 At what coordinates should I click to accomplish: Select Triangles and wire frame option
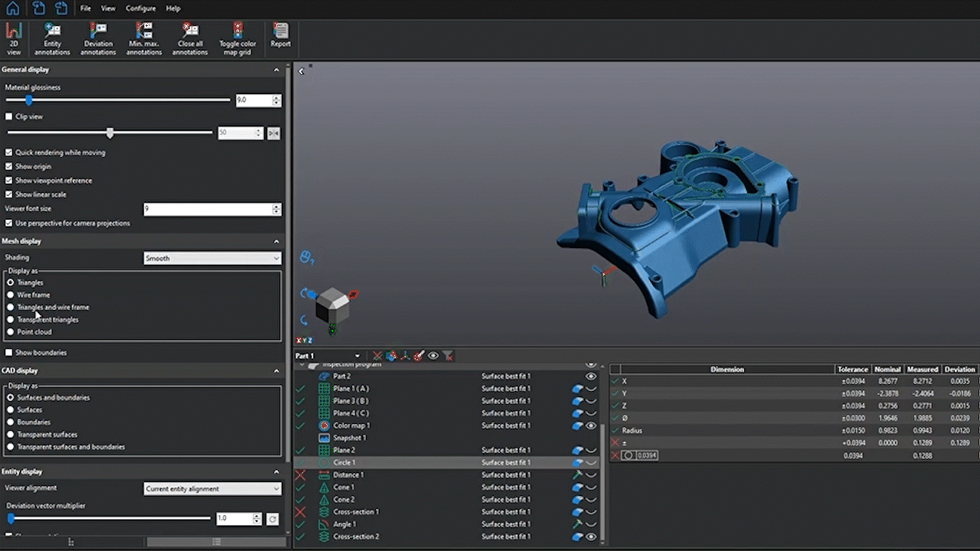[11, 307]
